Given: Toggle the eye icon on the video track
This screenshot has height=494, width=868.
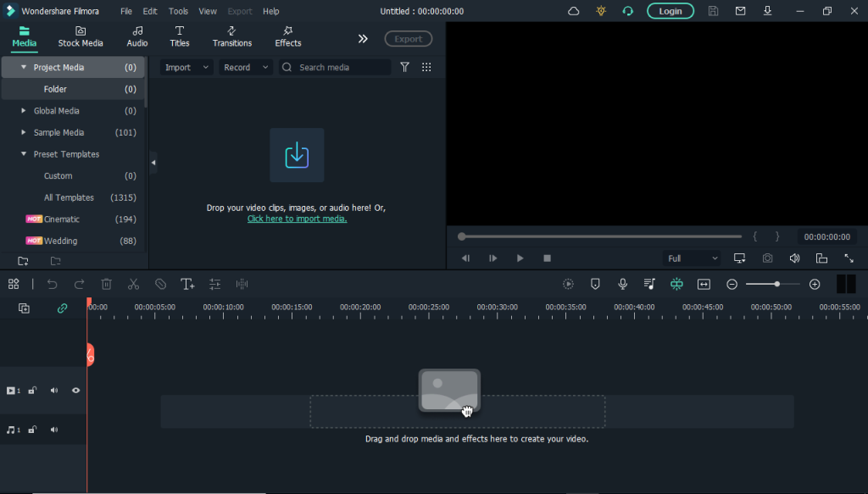Looking at the screenshot, I should [x=75, y=391].
